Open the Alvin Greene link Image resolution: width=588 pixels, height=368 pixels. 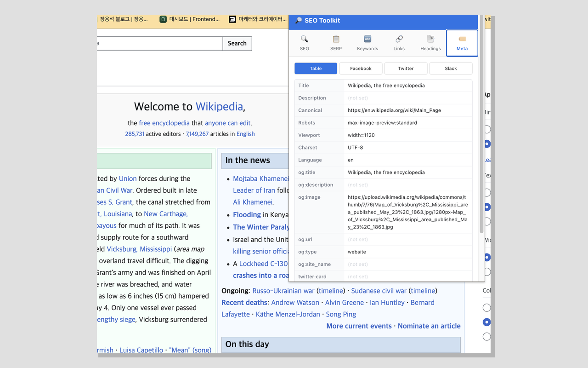click(x=345, y=302)
